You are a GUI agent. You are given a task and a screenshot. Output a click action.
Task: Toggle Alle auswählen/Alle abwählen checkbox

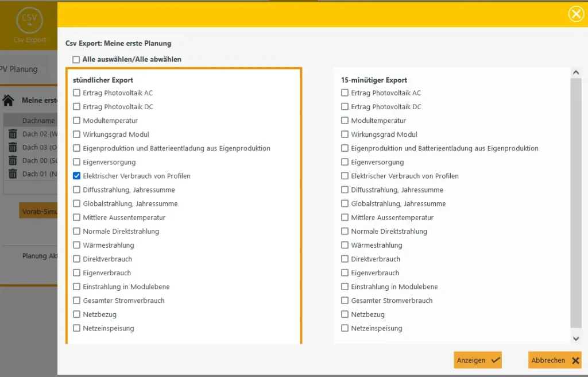click(76, 59)
